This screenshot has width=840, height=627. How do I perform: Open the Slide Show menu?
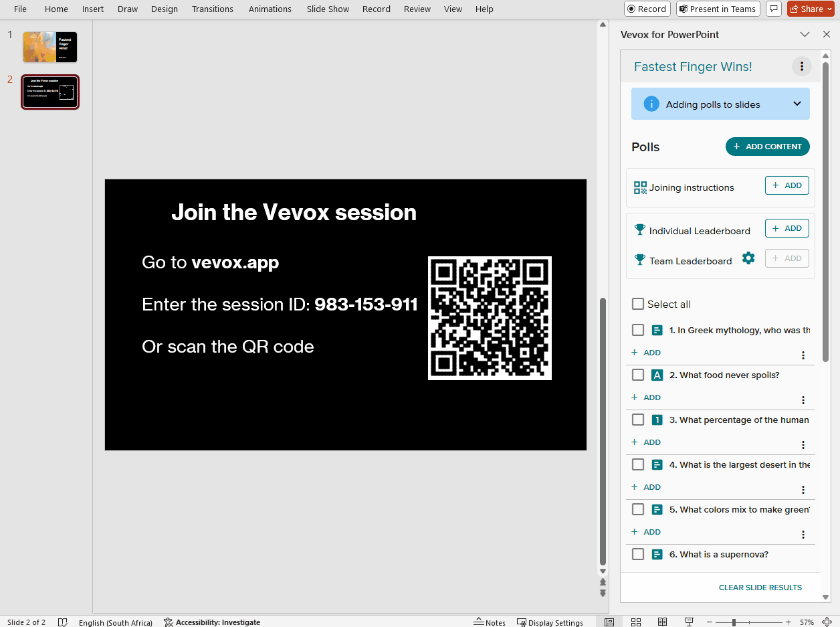tap(328, 9)
